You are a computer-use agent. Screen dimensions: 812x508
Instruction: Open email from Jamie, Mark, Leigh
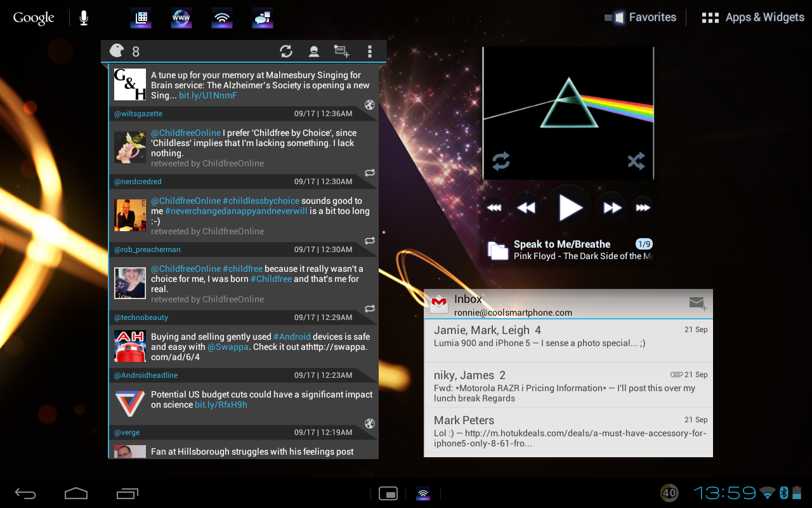tap(568, 340)
